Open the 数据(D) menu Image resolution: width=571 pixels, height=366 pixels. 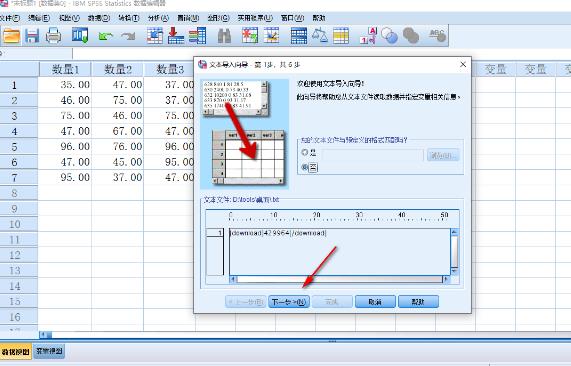pos(99,18)
